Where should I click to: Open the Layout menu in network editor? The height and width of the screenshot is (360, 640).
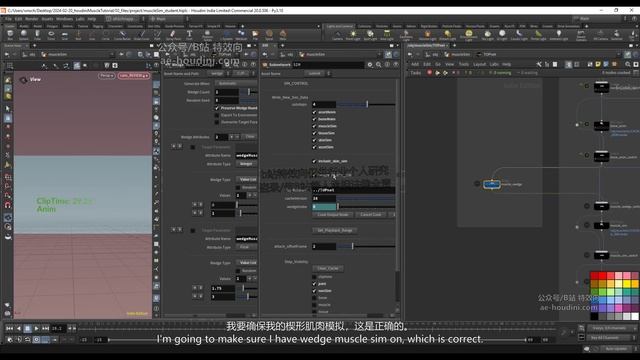pyautogui.click(x=479, y=64)
